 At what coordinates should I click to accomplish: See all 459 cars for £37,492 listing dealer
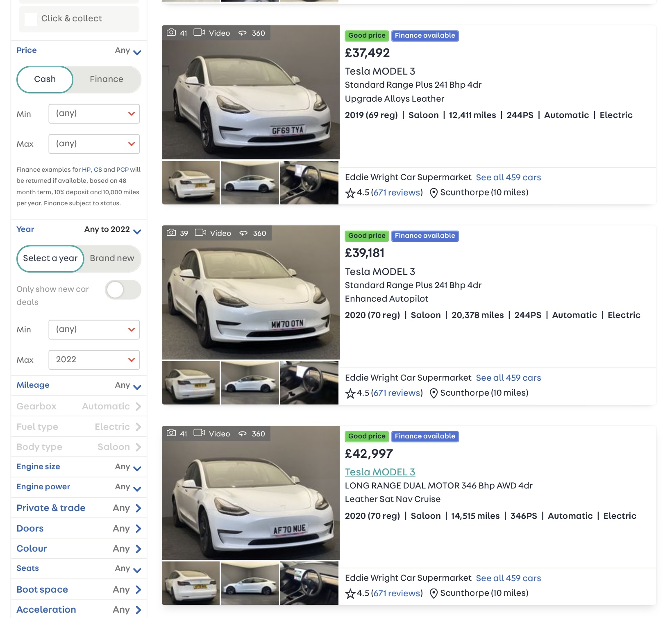point(509,177)
